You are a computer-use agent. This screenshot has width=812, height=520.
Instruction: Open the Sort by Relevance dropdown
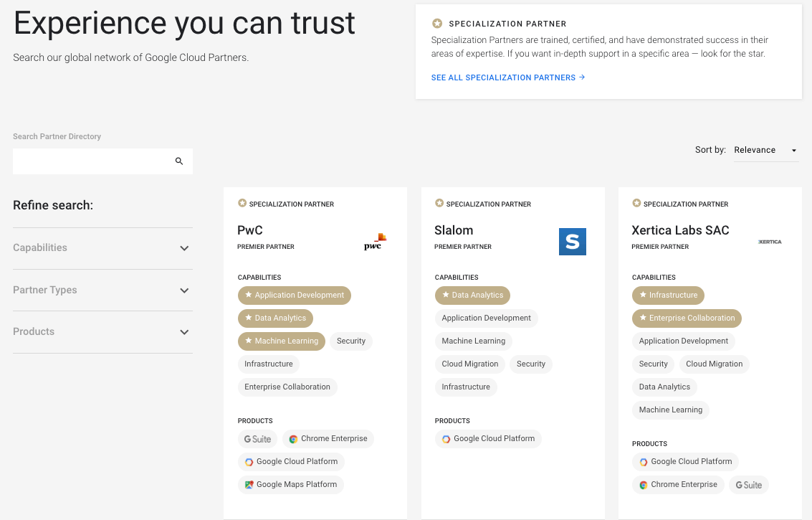[x=766, y=150]
